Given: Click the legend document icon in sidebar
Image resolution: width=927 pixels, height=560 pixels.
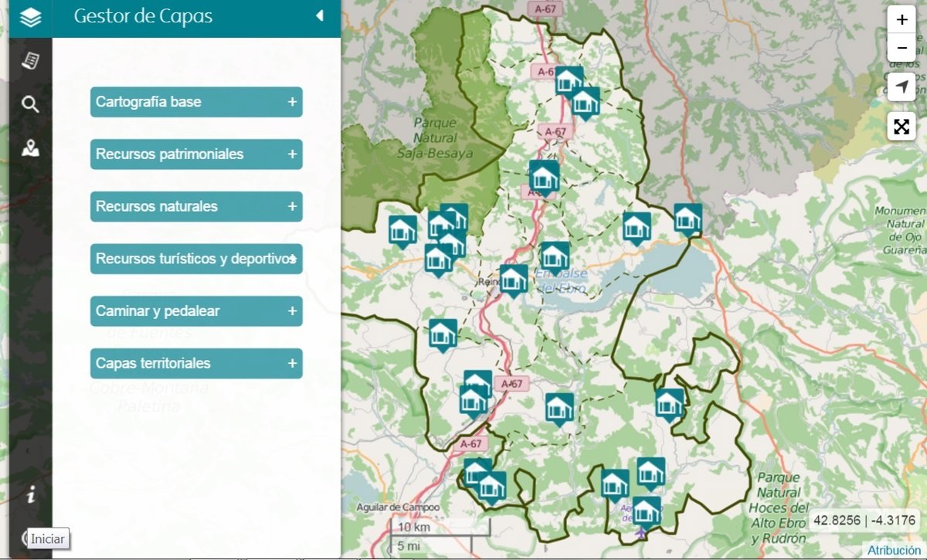Looking at the screenshot, I should tap(30, 61).
